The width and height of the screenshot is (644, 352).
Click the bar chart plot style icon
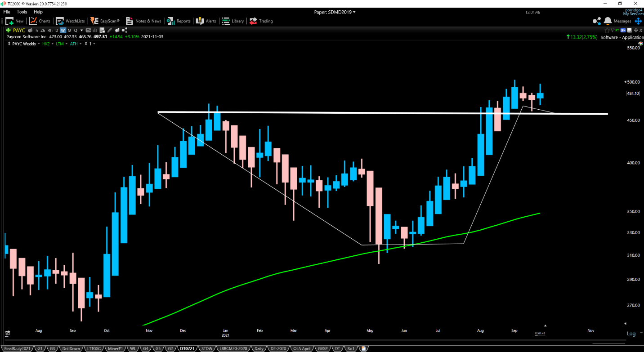[x=95, y=30]
